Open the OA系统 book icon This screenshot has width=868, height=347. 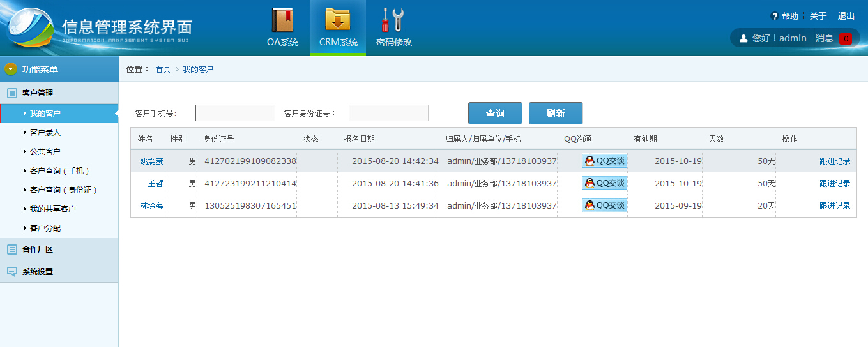coord(282,20)
